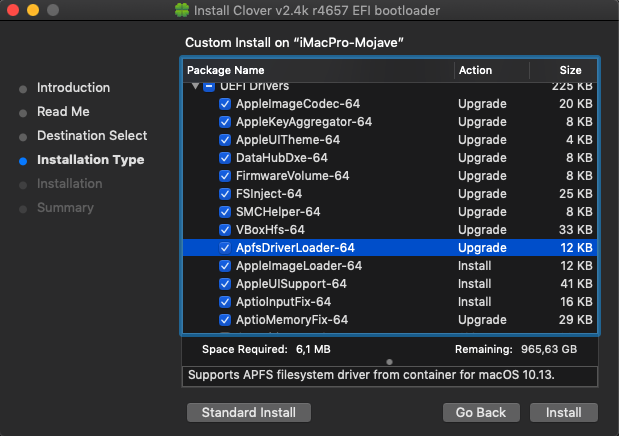Uncheck the FSInject-64 checkbox
619x436 pixels.
click(x=225, y=194)
